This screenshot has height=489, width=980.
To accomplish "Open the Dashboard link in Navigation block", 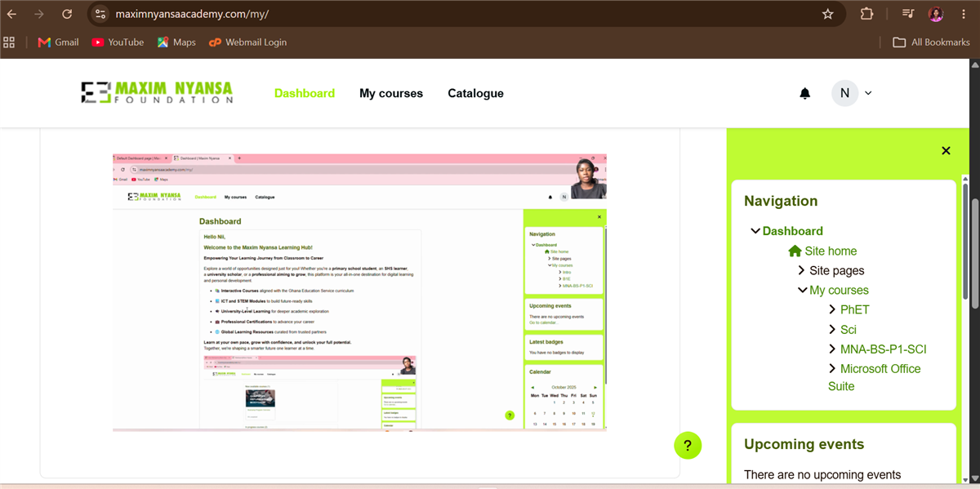I will click(x=792, y=231).
